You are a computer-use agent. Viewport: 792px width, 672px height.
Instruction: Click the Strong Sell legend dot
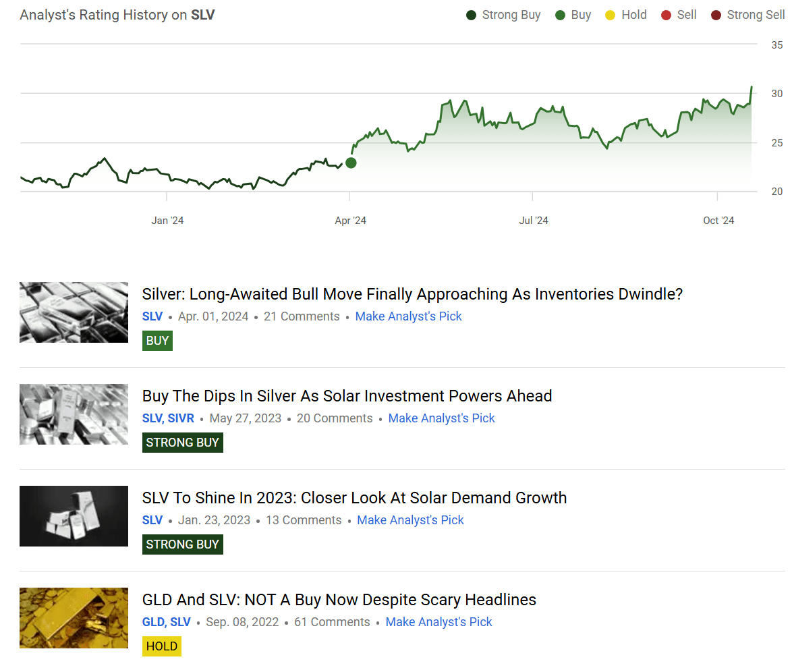[x=716, y=15]
